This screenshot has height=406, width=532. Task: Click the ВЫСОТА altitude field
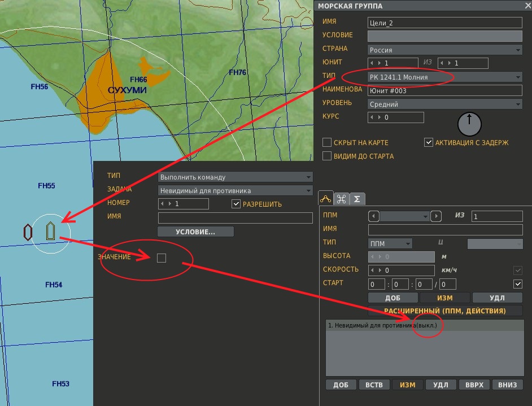402,257
